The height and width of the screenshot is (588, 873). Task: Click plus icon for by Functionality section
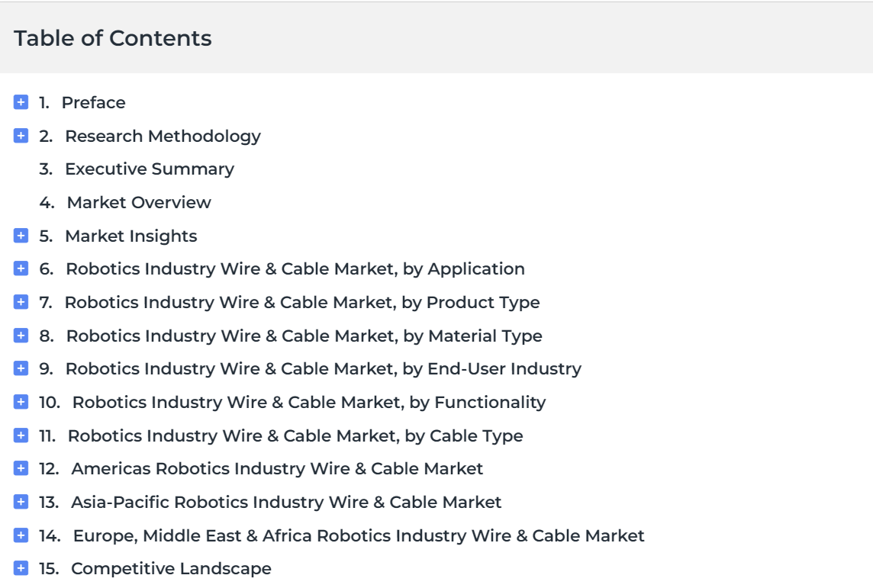21,402
